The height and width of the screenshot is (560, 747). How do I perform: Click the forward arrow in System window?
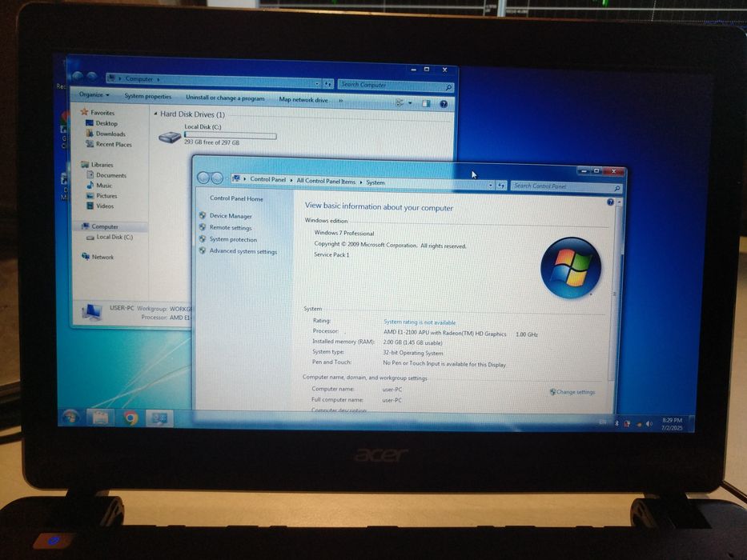coord(217,178)
